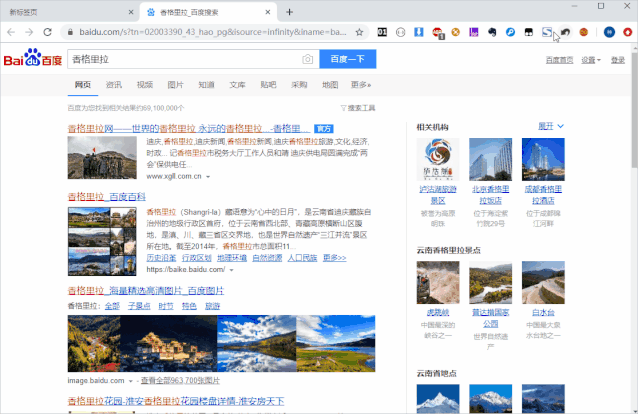Click the camera image-search icon
638x414 pixels.
pyautogui.click(x=308, y=59)
